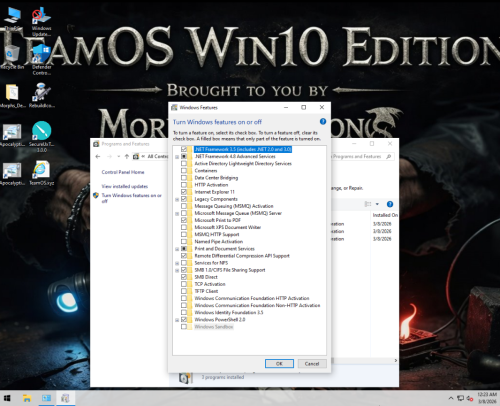Open File Explorer from the taskbar
Screen dimensions: 500x406
click(27, 398)
